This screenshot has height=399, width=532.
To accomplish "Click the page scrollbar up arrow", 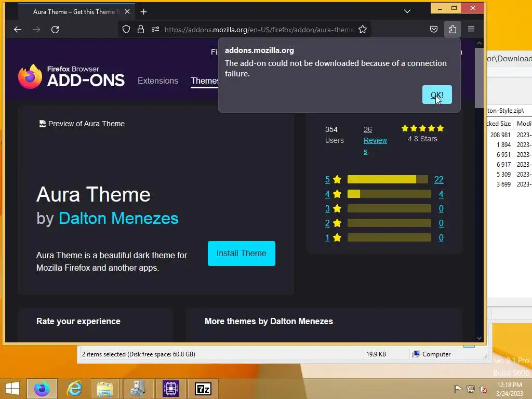I will [x=479, y=44].
